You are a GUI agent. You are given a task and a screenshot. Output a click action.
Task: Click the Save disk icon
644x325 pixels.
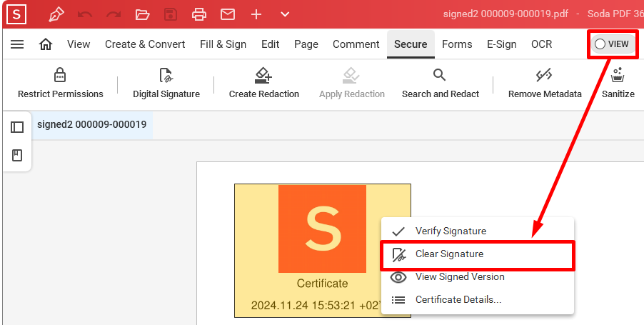pyautogui.click(x=171, y=15)
